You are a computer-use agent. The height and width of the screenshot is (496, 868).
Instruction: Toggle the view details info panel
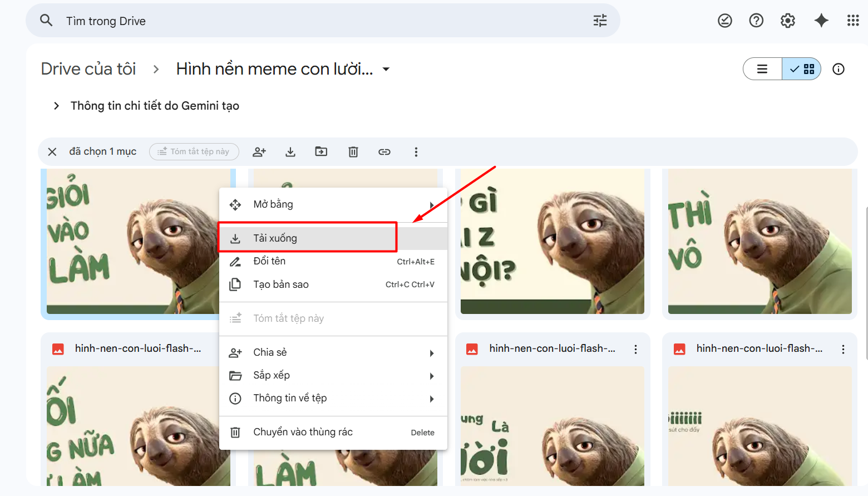[839, 69]
